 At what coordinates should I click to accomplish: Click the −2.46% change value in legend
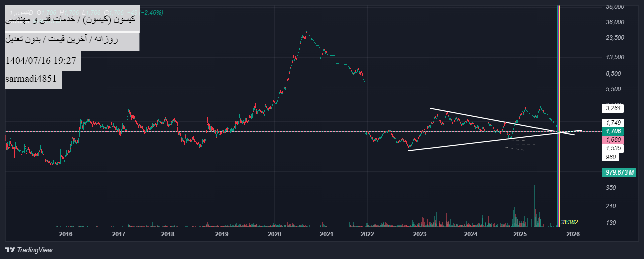point(152,12)
